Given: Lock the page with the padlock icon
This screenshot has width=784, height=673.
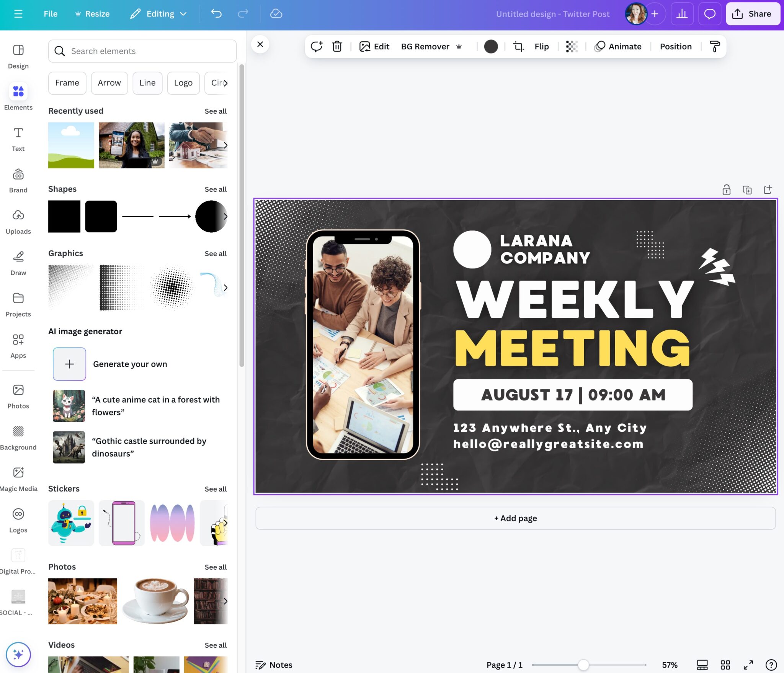Looking at the screenshot, I should point(726,189).
